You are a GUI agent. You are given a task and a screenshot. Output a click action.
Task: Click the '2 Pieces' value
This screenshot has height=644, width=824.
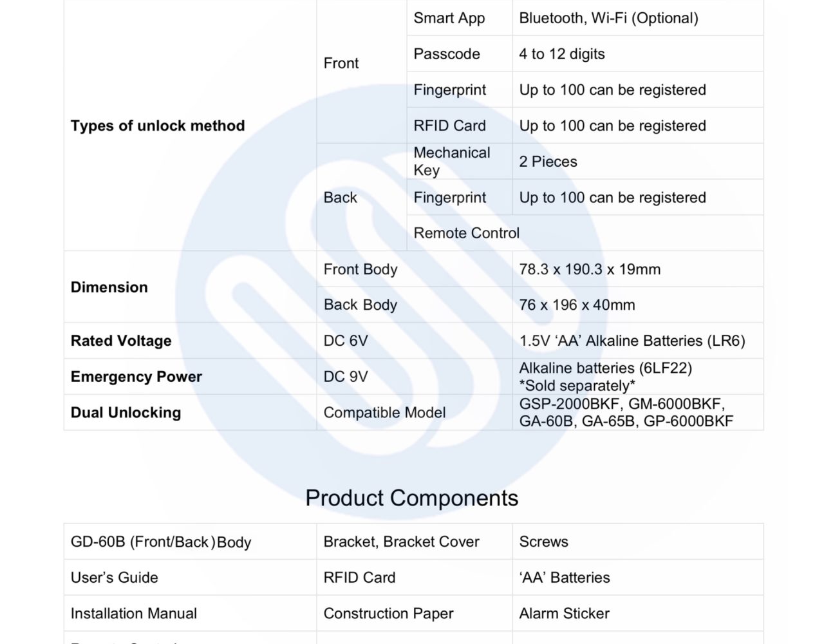pos(548,162)
